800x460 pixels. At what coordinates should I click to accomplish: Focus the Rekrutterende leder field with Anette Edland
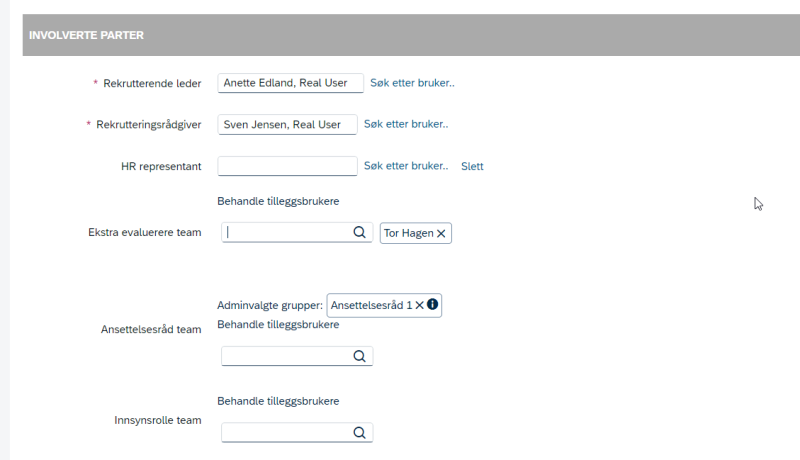[290, 83]
